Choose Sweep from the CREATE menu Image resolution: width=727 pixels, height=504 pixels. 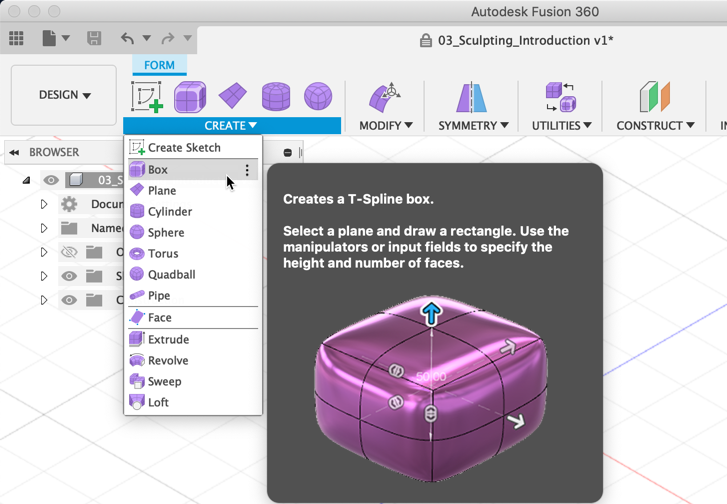193,381
